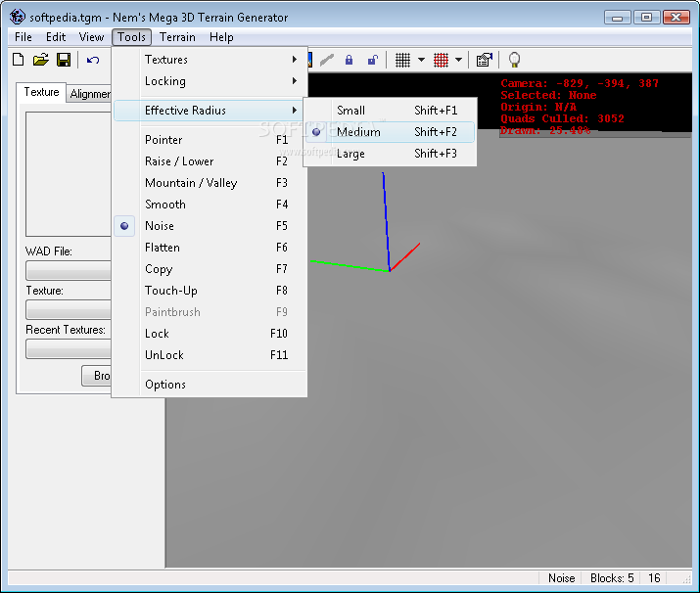Choose the Pointer tool

pyautogui.click(x=210, y=140)
